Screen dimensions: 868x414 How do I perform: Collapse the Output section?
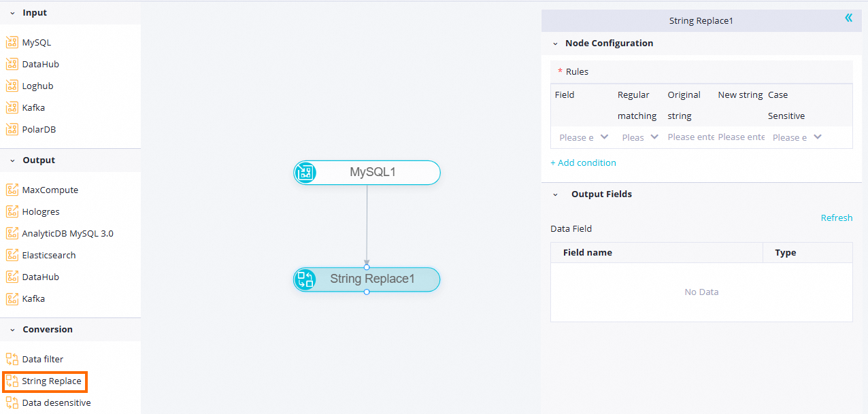click(x=12, y=160)
